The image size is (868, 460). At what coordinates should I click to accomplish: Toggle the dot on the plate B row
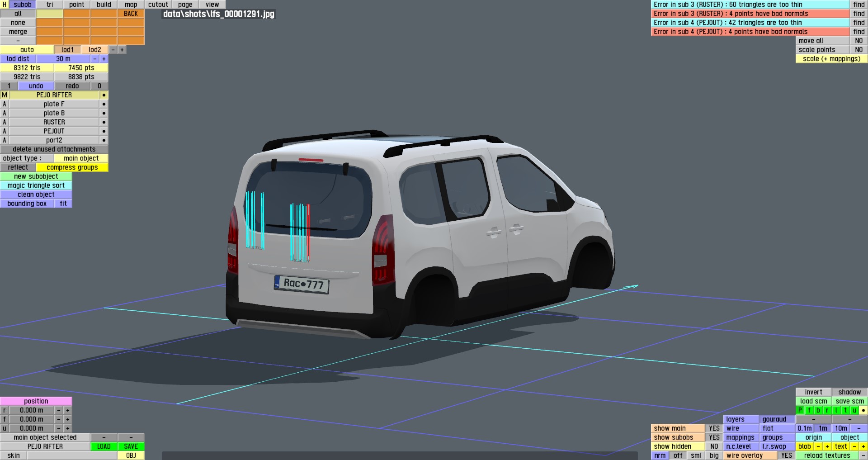coord(104,113)
